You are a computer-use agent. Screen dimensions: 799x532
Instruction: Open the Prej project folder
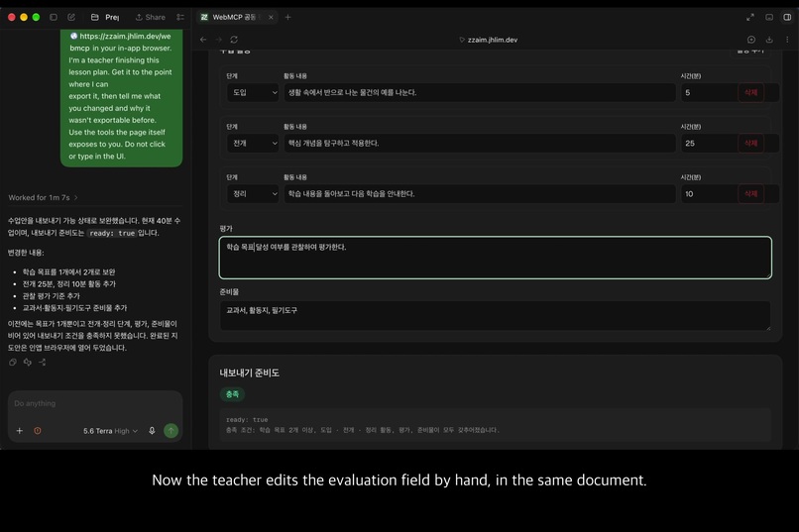(x=105, y=17)
